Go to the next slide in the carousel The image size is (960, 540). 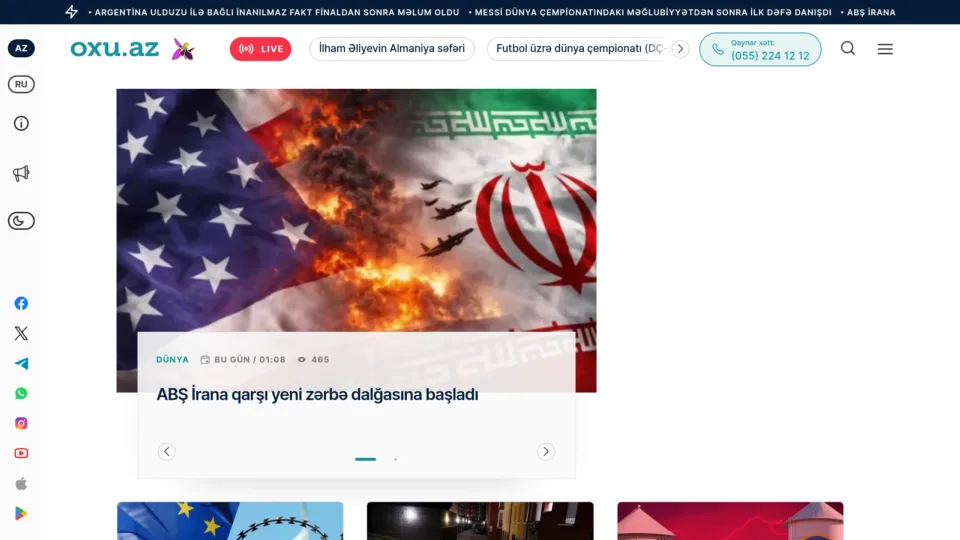[x=546, y=452]
